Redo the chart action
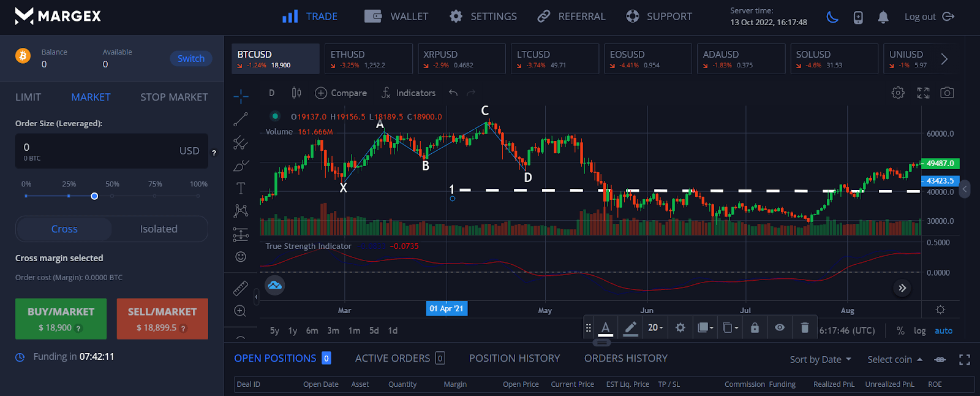Screen dimensions: 980x396 point(471,93)
